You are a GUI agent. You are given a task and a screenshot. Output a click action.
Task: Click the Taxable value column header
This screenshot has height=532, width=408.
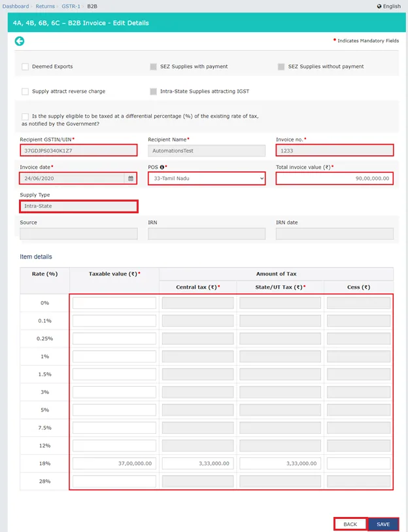pos(114,274)
